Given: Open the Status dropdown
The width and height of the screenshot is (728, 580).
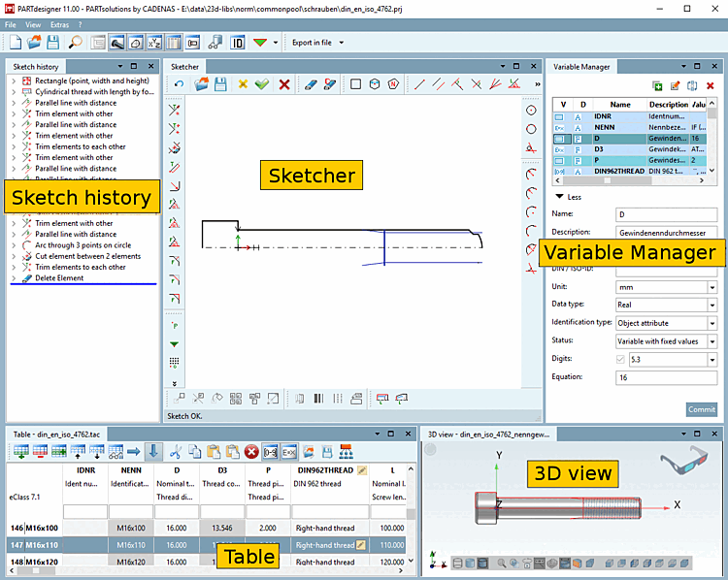Looking at the screenshot, I should [711, 341].
